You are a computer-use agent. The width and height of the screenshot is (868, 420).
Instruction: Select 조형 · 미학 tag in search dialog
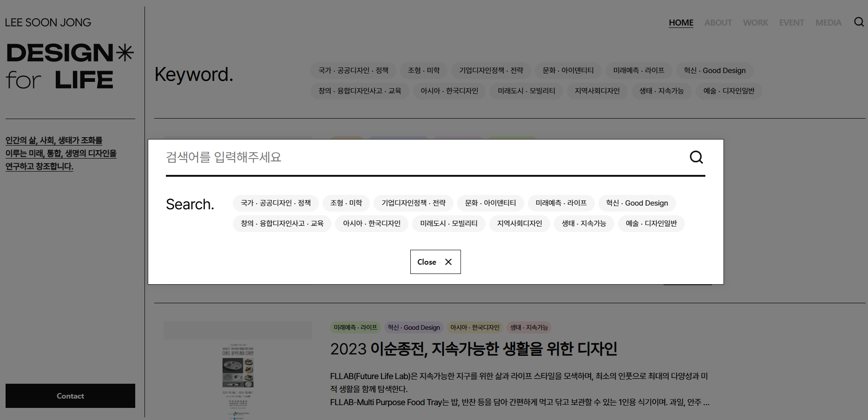click(346, 203)
